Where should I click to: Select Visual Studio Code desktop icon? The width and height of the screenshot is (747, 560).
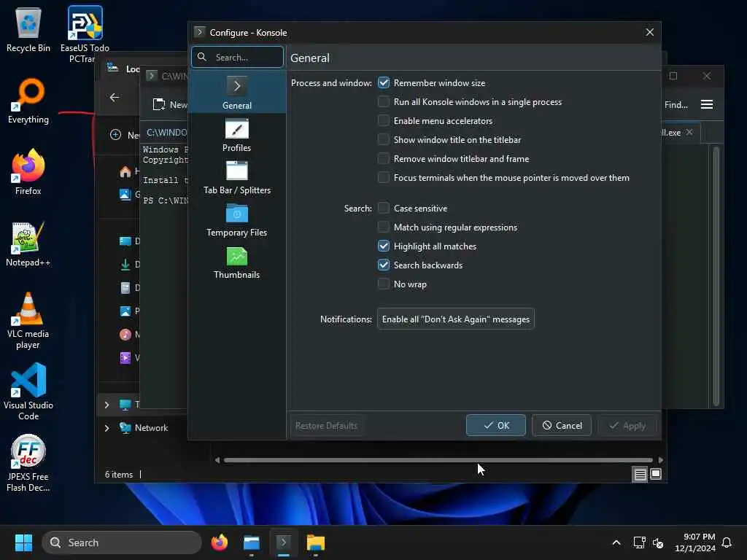click(28, 392)
